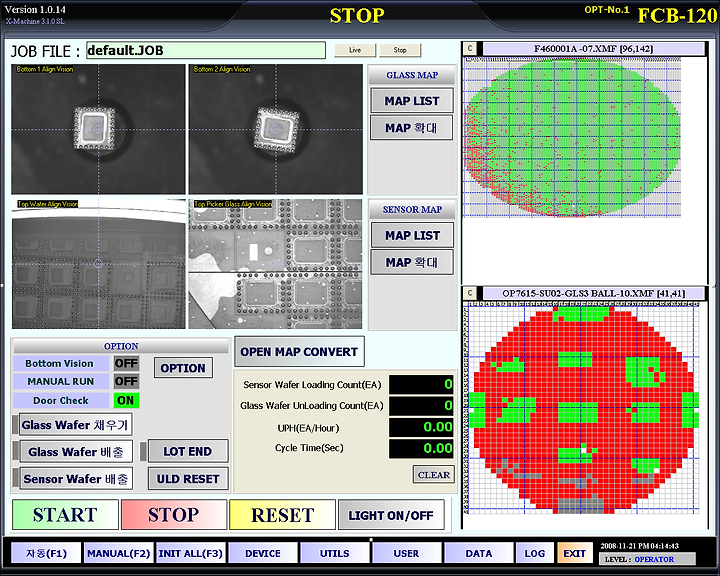Open the DATA tab
The height and width of the screenshot is (576, 720).
[478, 553]
